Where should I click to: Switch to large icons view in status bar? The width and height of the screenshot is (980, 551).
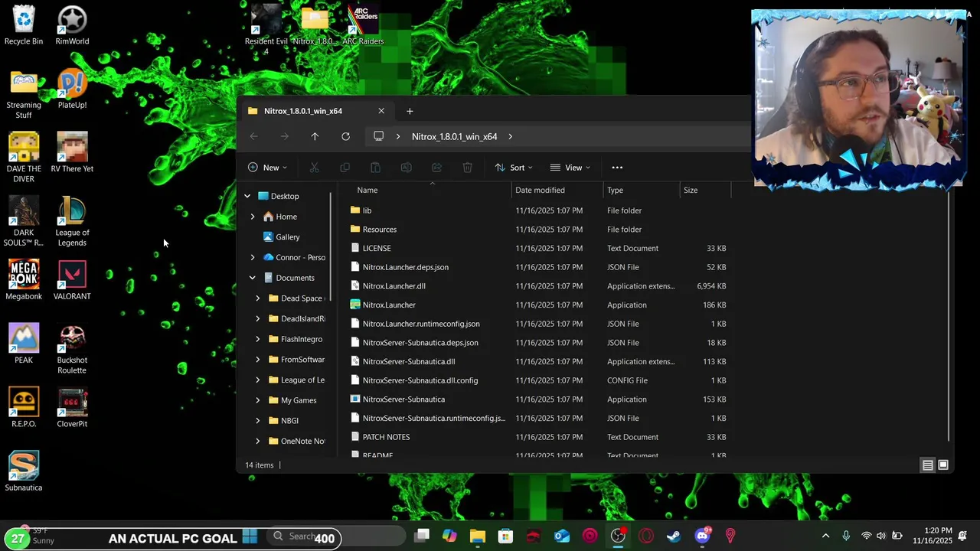[943, 465]
